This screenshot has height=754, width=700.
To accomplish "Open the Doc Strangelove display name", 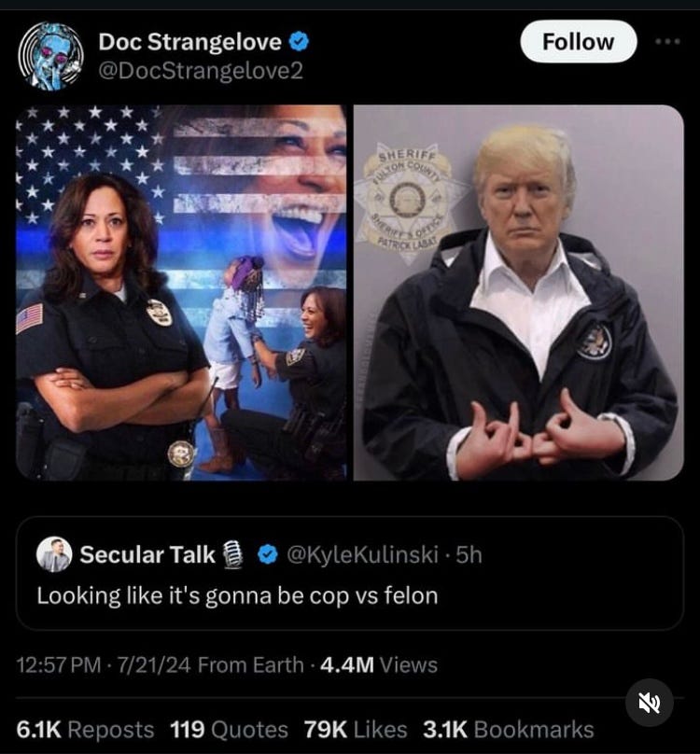I will (190, 42).
